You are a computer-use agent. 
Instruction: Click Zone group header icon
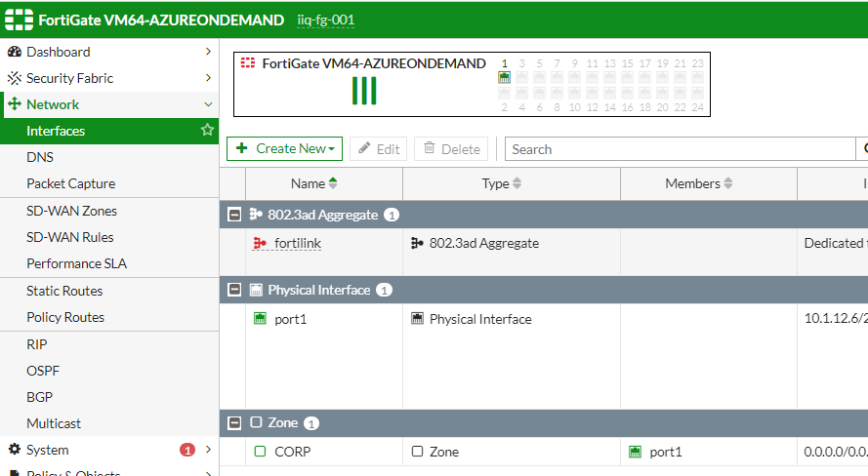(x=256, y=422)
